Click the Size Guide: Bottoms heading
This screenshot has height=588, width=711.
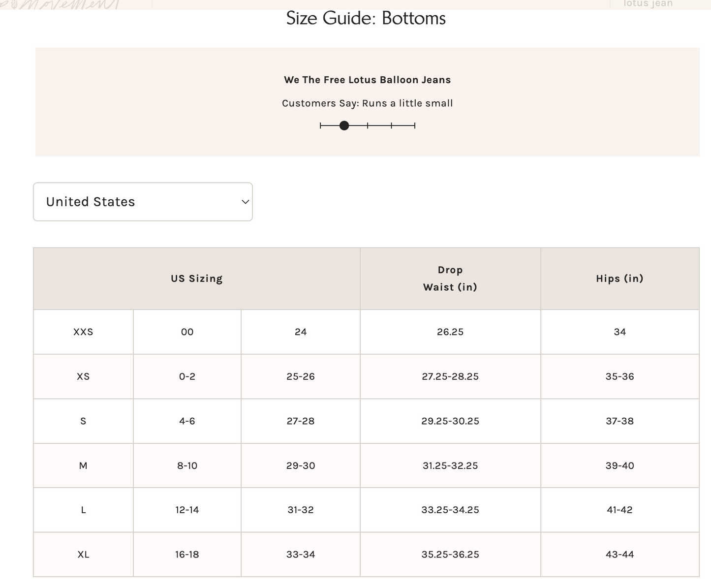click(366, 18)
